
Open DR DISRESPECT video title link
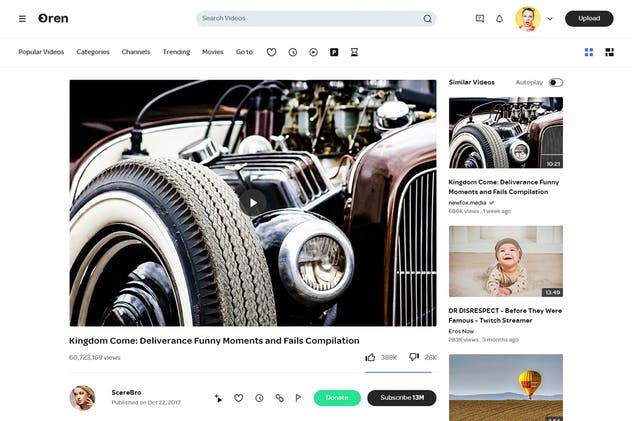(x=505, y=315)
